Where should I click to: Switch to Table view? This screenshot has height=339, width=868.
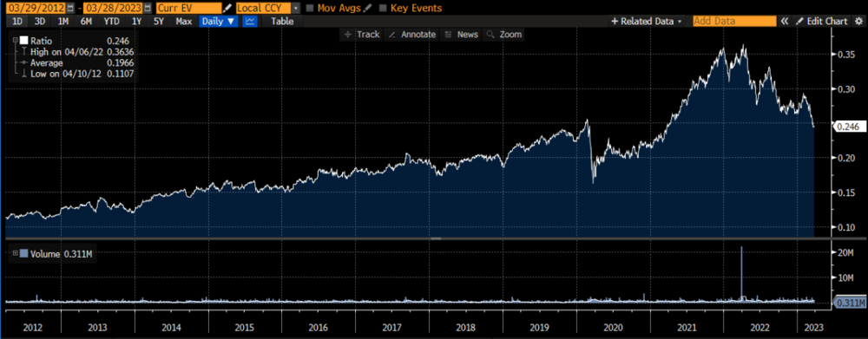click(x=282, y=21)
